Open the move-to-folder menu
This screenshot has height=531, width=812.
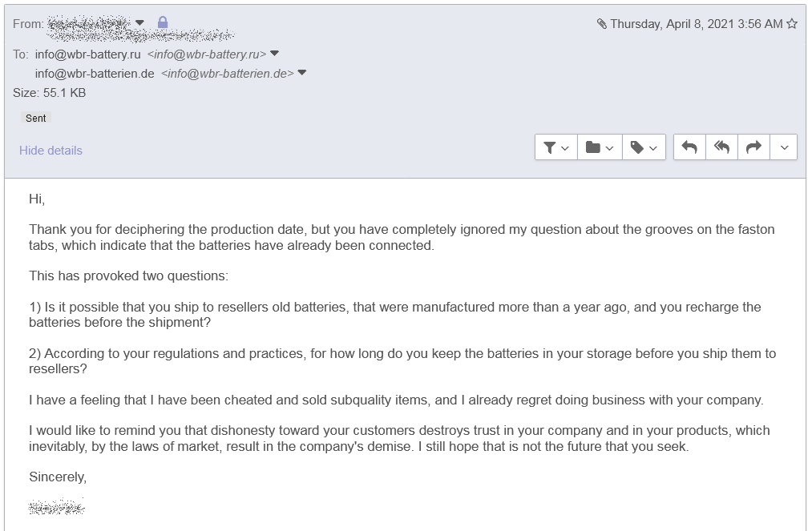[600, 147]
